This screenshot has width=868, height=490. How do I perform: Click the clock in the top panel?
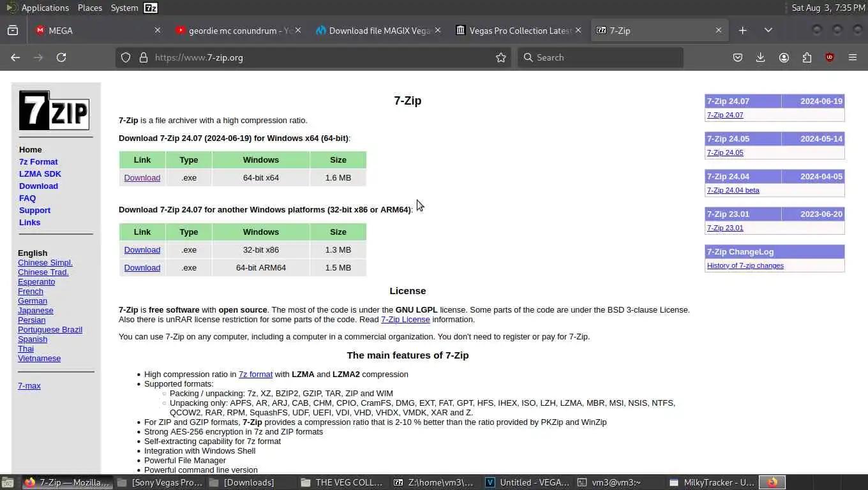coord(828,8)
